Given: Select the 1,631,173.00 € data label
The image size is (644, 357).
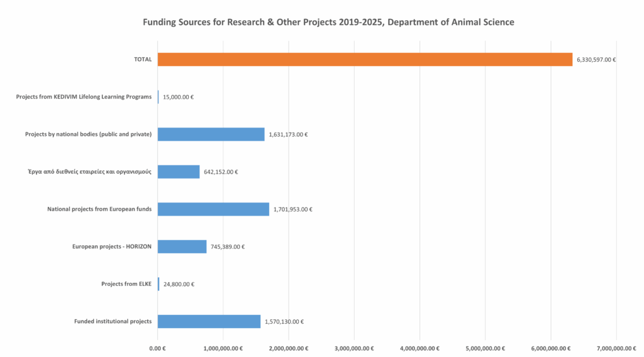Looking at the screenshot, I should 288,135.
